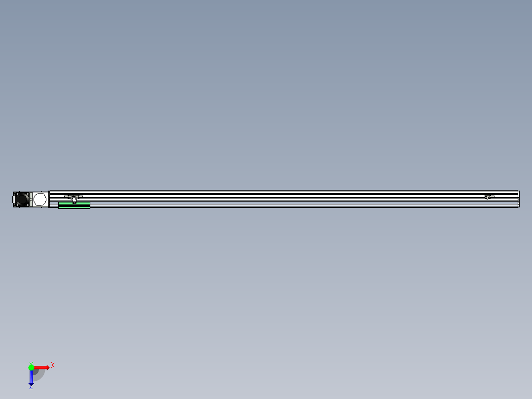This screenshot has width=532, height=399.
Task: Click the blue Z axis arrow of triad
Action: [31, 378]
